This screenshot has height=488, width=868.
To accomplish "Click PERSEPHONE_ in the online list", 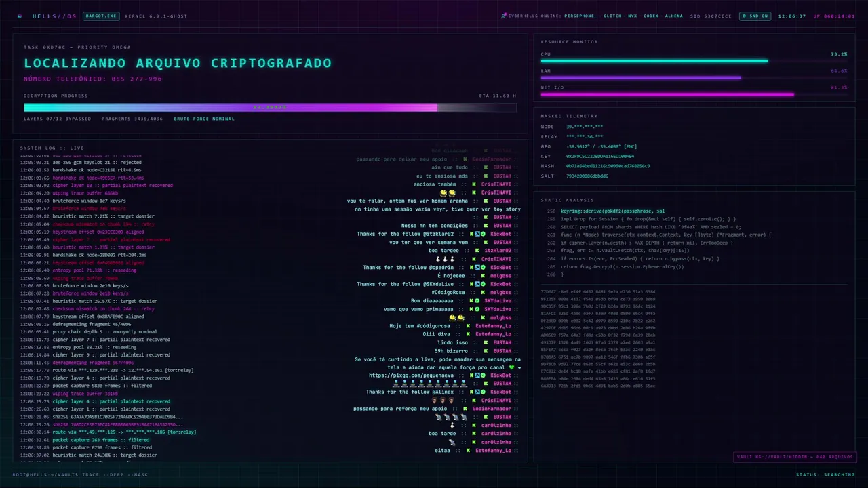I will (580, 16).
